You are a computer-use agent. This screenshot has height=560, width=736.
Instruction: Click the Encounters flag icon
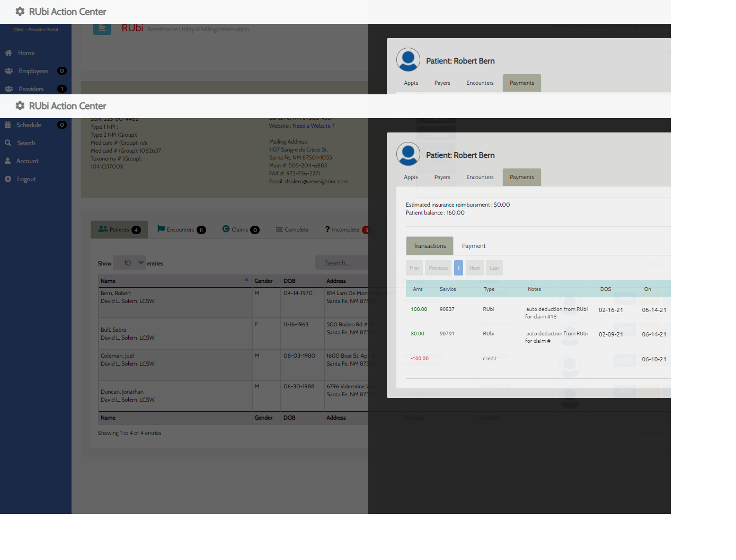pos(161,229)
